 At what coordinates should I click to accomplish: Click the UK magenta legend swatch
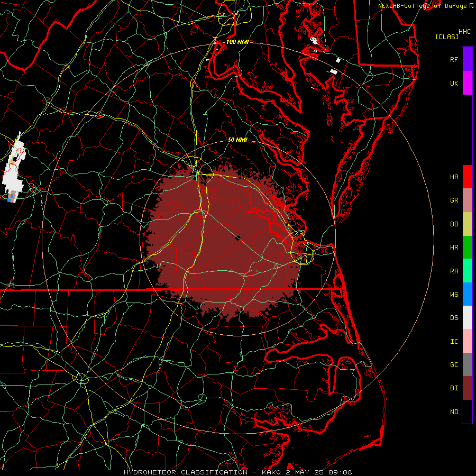click(467, 83)
